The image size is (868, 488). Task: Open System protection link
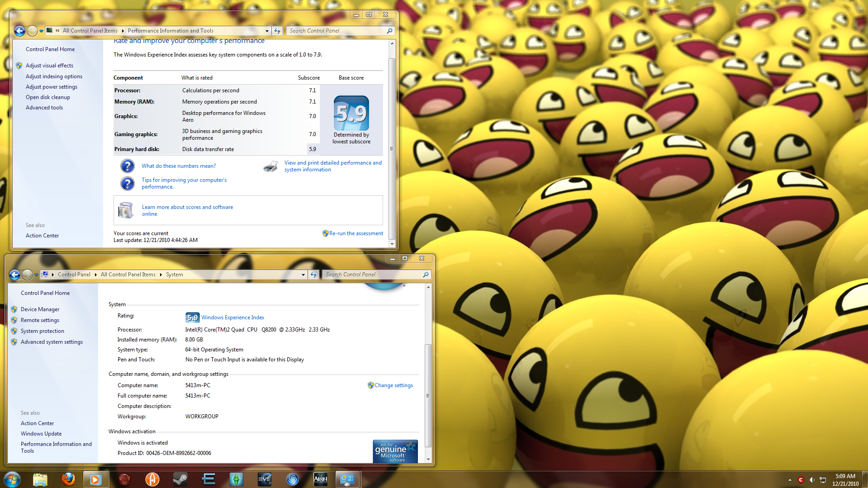pos(43,331)
